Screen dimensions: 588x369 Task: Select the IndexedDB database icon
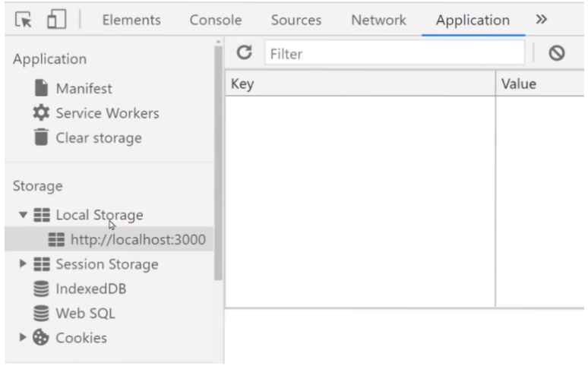pyautogui.click(x=41, y=289)
